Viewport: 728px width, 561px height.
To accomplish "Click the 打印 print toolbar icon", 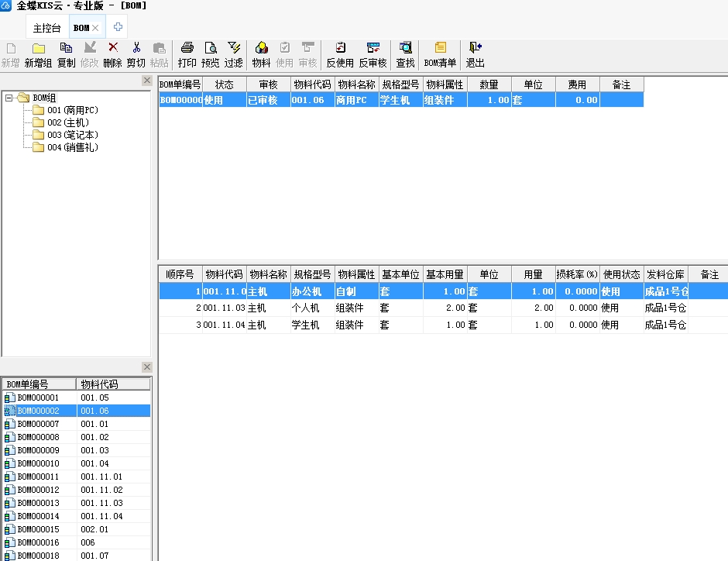I will [x=187, y=54].
